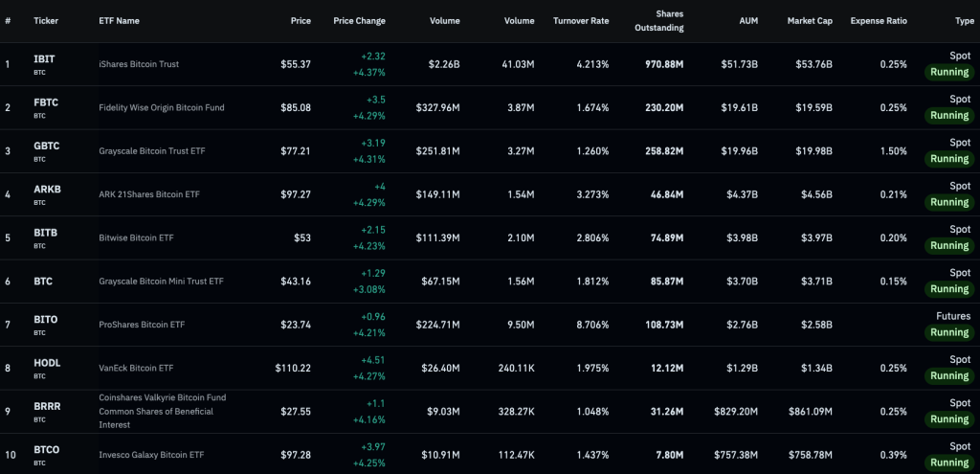The width and height of the screenshot is (980, 474).
Task: Click the Running badge for BITO
Action: pos(949,332)
